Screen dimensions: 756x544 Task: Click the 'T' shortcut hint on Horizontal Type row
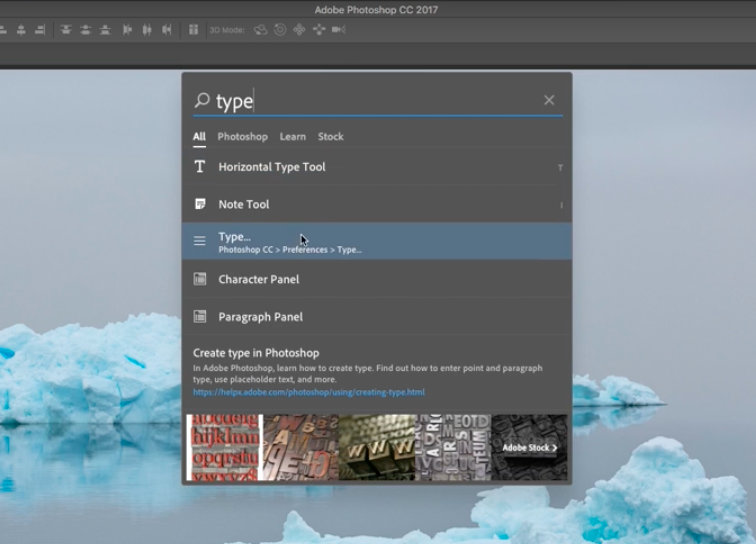pos(560,167)
